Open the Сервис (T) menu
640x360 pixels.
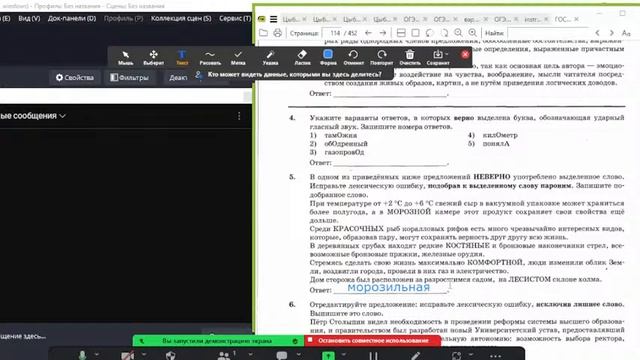(235, 18)
